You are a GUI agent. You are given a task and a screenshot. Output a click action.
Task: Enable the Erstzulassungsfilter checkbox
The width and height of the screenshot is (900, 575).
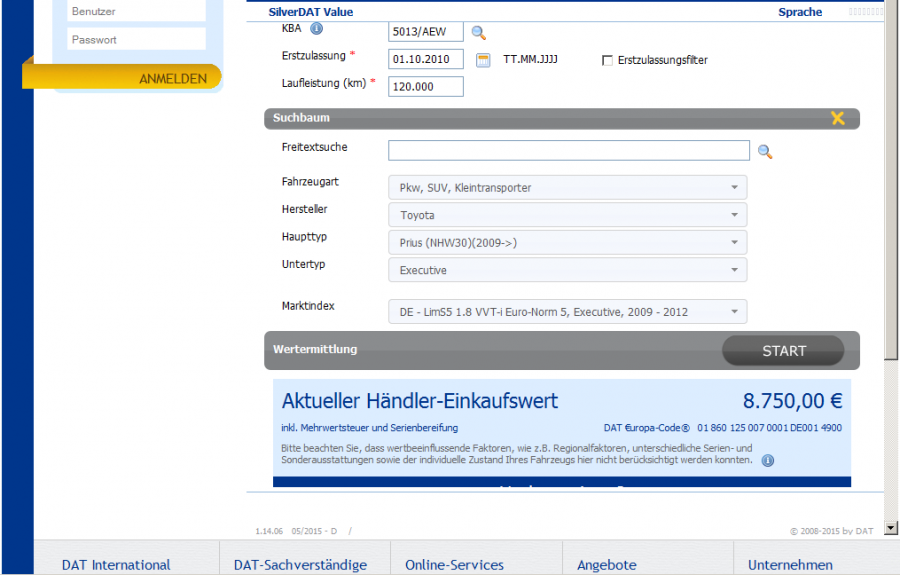607,61
